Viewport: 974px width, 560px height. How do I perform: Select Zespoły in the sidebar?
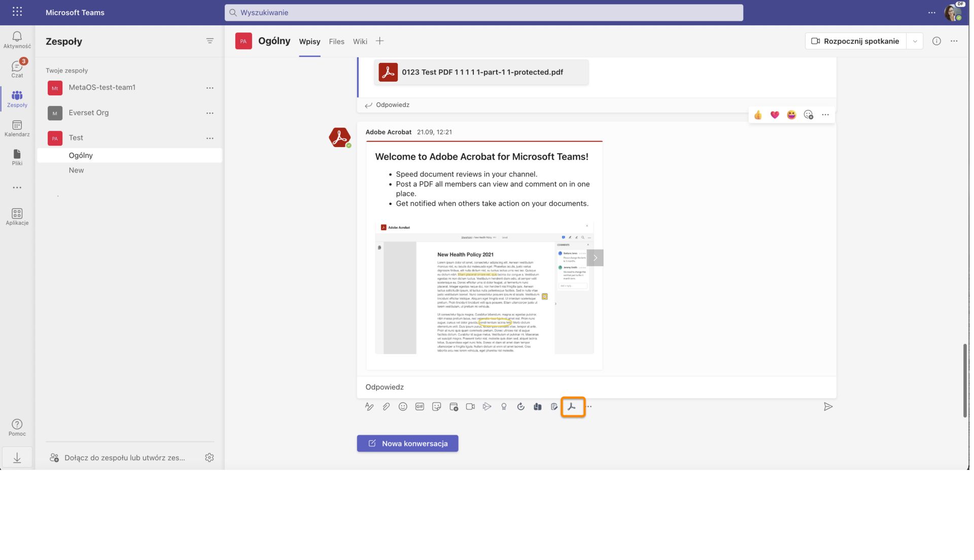(x=17, y=99)
